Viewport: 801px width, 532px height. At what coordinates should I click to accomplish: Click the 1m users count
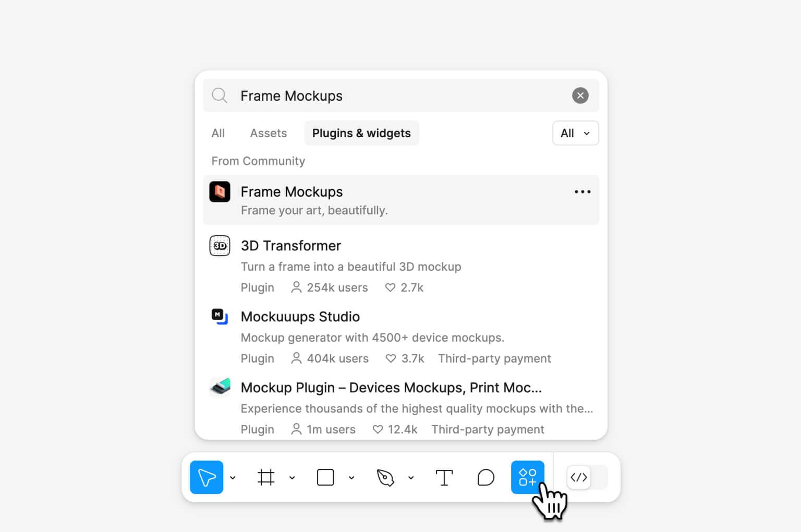[323, 429]
